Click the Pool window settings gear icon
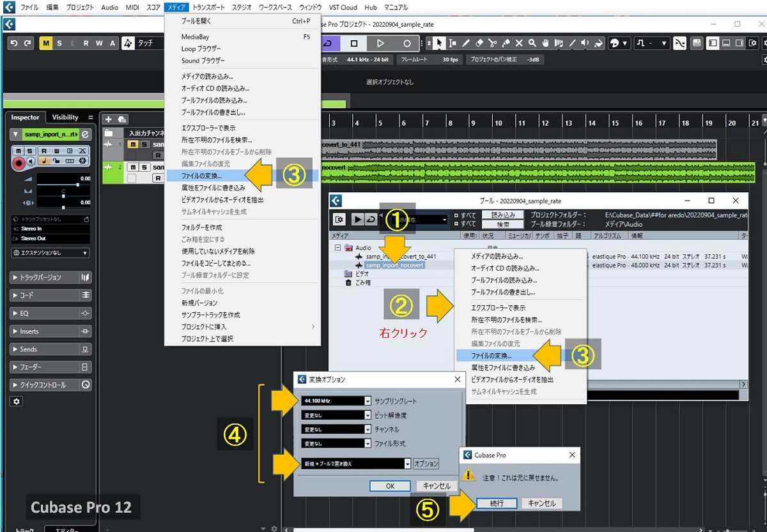 (x=339, y=219)
